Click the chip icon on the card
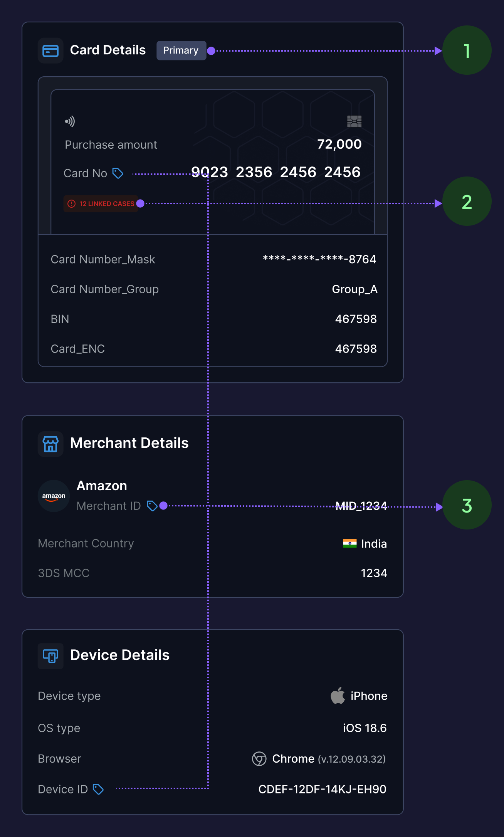Image resolution: width=504 pixels, height=837 pixels. click(x=354, y=121)
